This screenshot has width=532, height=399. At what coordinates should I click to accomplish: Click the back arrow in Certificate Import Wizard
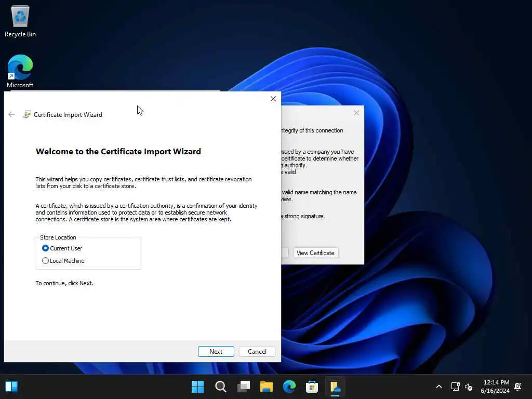[11, 115]
